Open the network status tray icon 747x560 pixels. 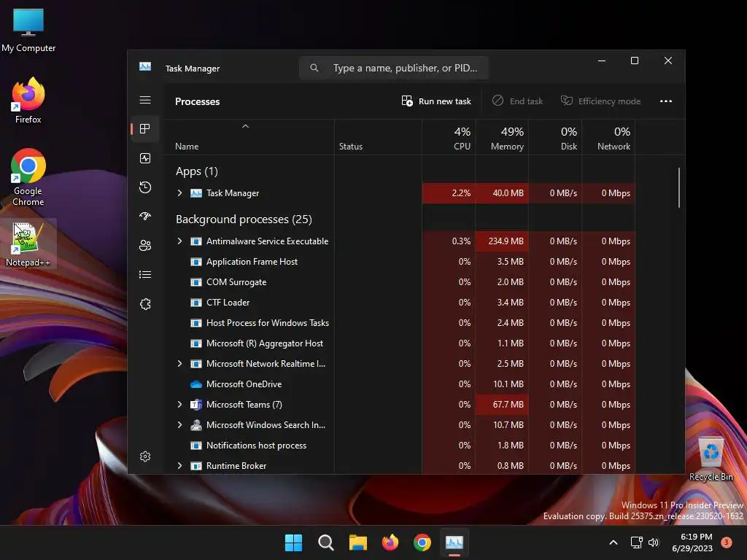(636, 542)
